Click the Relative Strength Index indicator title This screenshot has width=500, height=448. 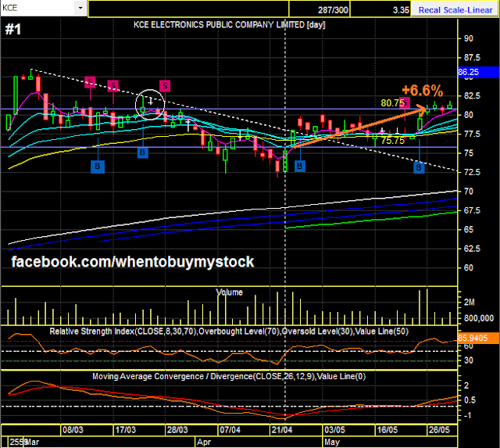[x=229, y=332]
